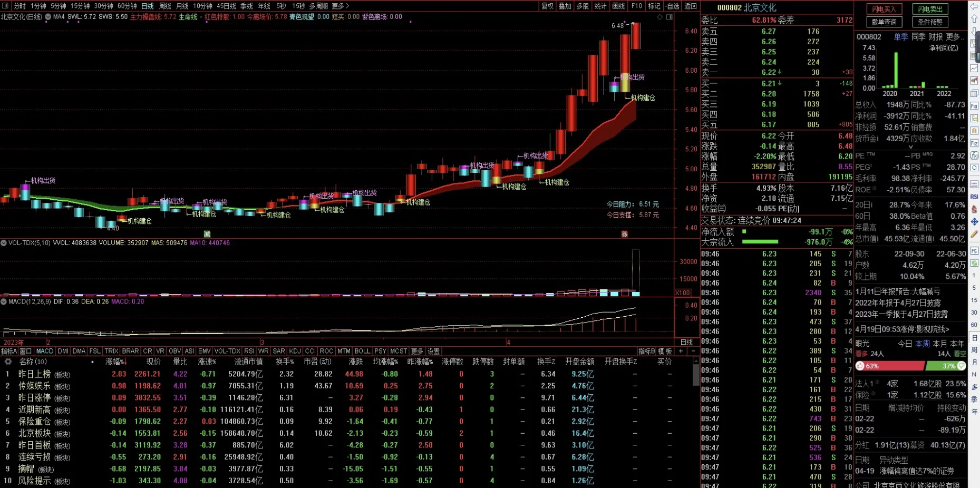Viewport: 980px width, 488px height.
Task: Click the thumbs-up 看多 vote icon
Action: coord(860,366)
